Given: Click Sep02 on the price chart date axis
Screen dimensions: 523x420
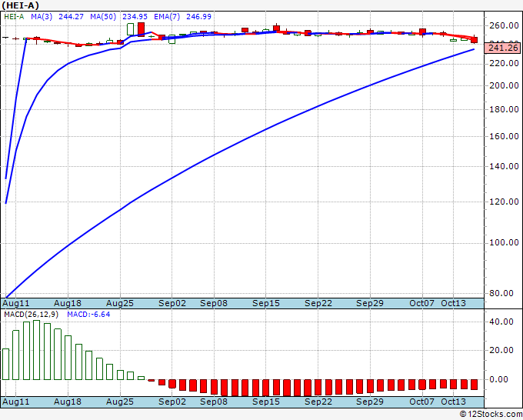Looking at the screenshot, I should click(172, 304).
